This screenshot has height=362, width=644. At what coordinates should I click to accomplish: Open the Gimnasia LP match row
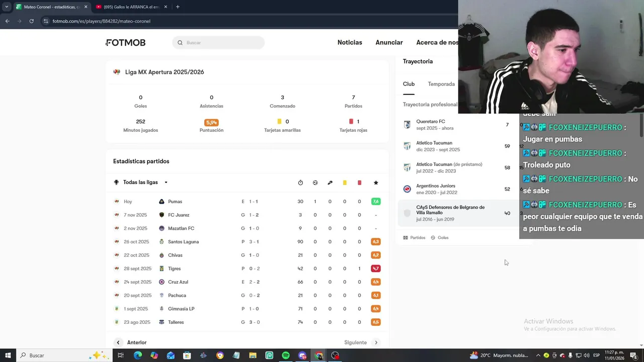tap(247, 309)
